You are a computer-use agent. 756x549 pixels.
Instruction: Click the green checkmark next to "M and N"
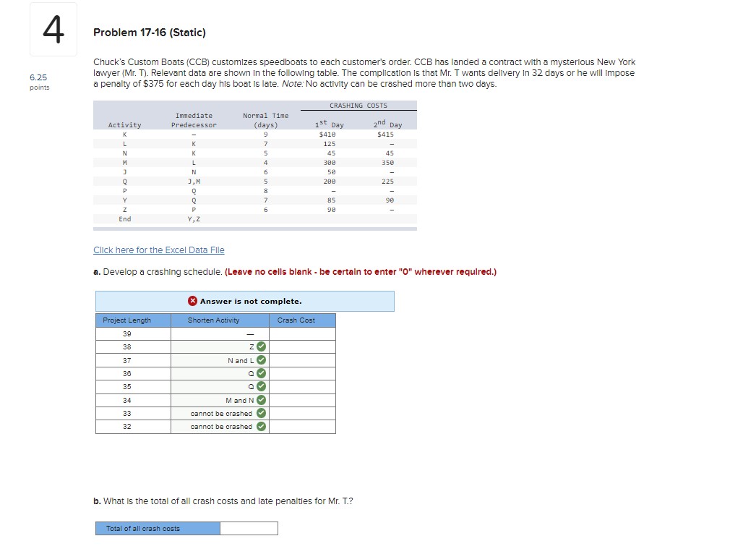click(x=260, y=399)
